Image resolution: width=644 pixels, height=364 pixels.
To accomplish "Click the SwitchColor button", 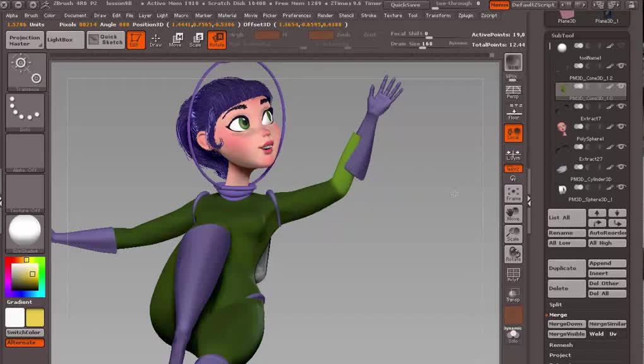I will coord(25,332).
